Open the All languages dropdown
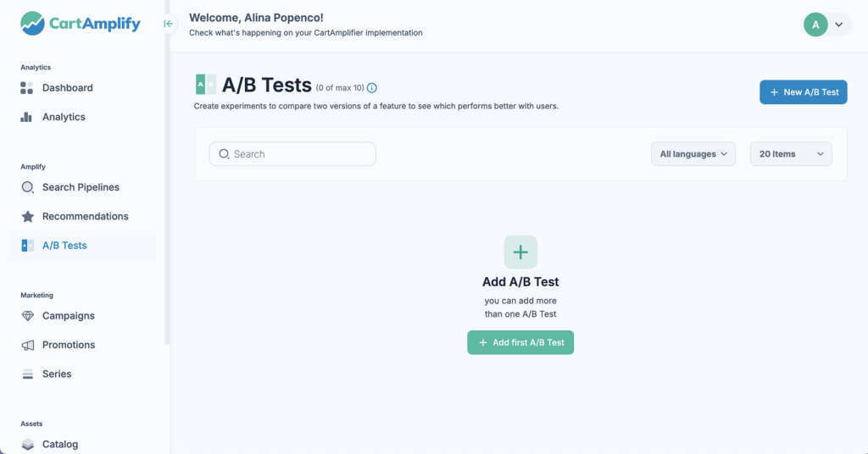Screen dimensions: 868x454 point(693,154)
